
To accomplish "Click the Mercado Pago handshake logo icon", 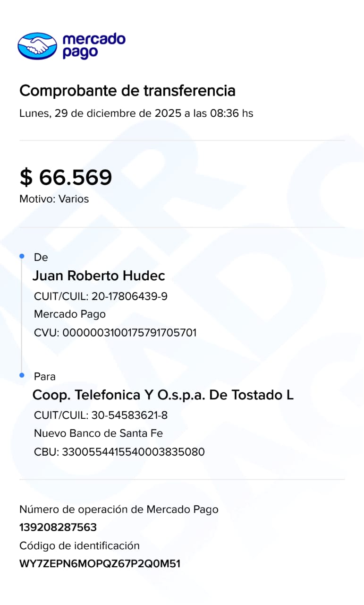I will tap(37, 46).
